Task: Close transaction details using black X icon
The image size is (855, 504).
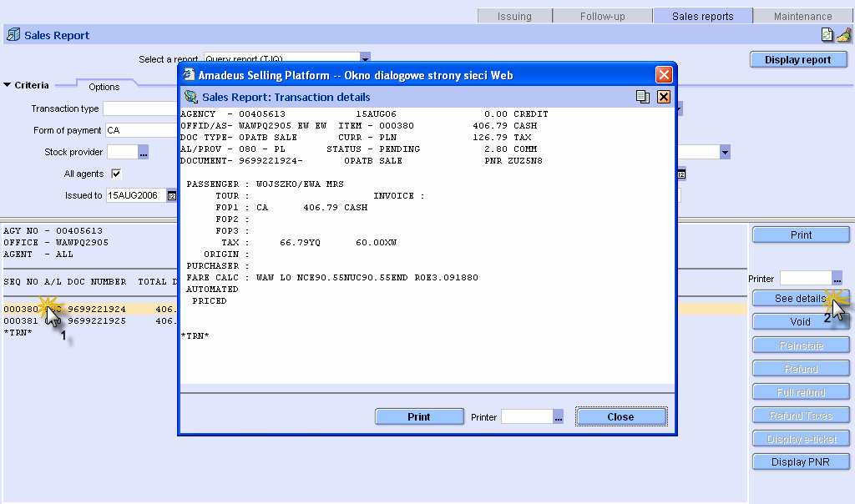Action: tap(664, 97)
